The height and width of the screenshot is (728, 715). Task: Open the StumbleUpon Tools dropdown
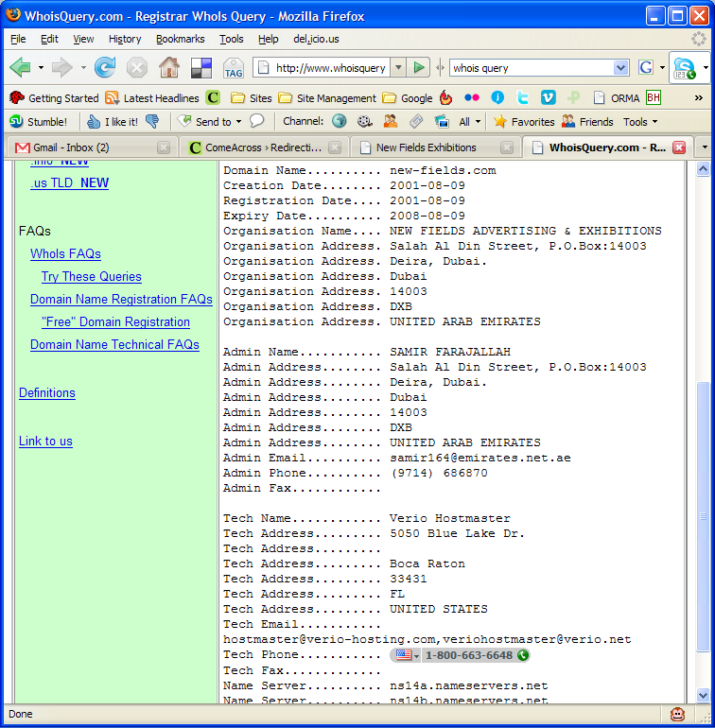click(640, 122)
